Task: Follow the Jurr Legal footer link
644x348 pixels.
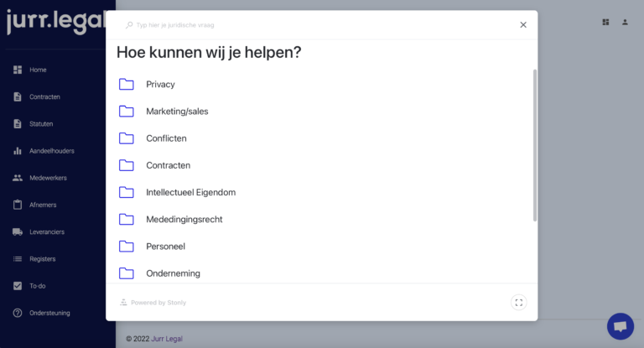Action: [x=167, y=339]
